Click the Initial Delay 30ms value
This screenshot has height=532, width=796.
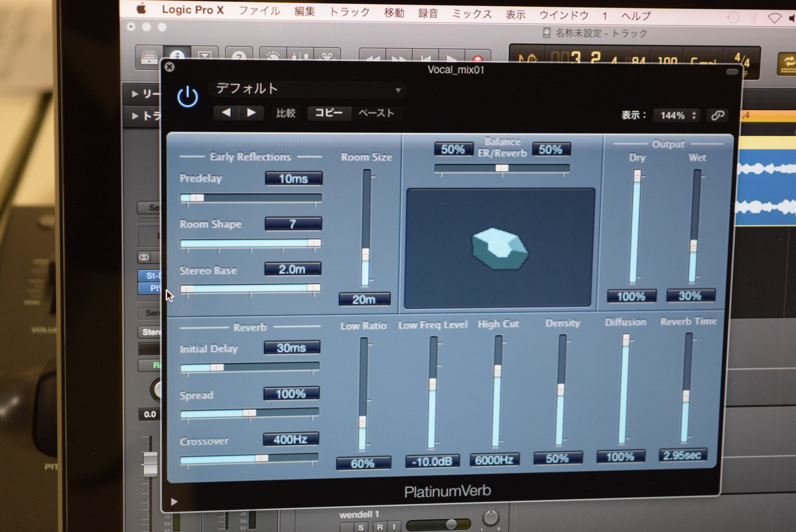291,348
